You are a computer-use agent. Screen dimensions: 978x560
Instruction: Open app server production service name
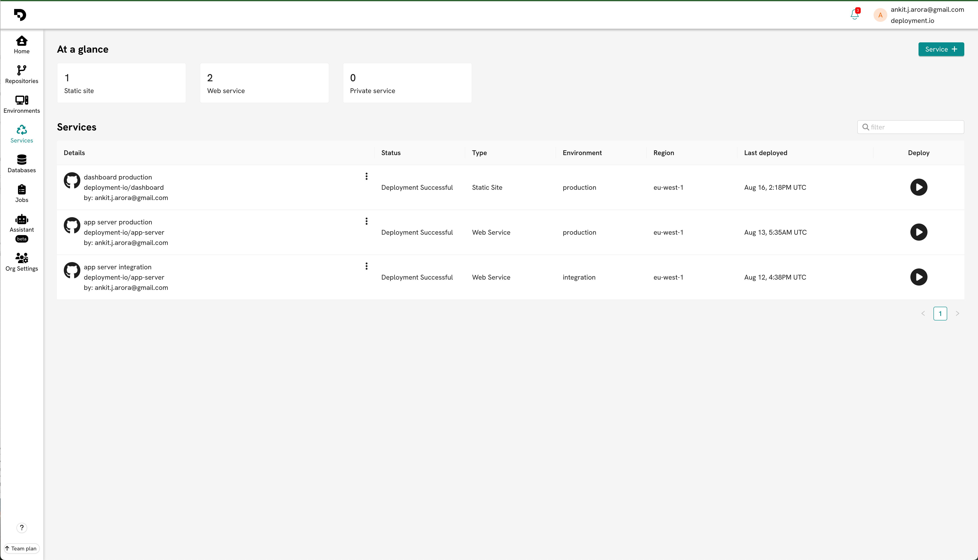coord(118,222)
